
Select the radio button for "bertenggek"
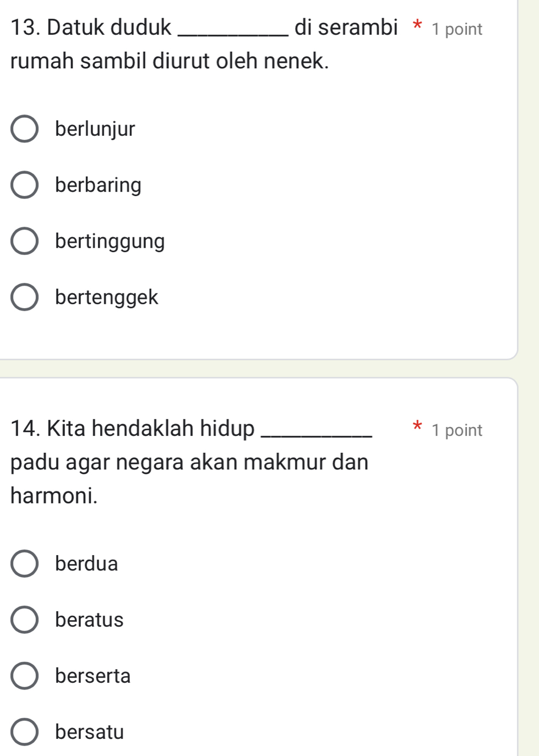tap(24, 298)
